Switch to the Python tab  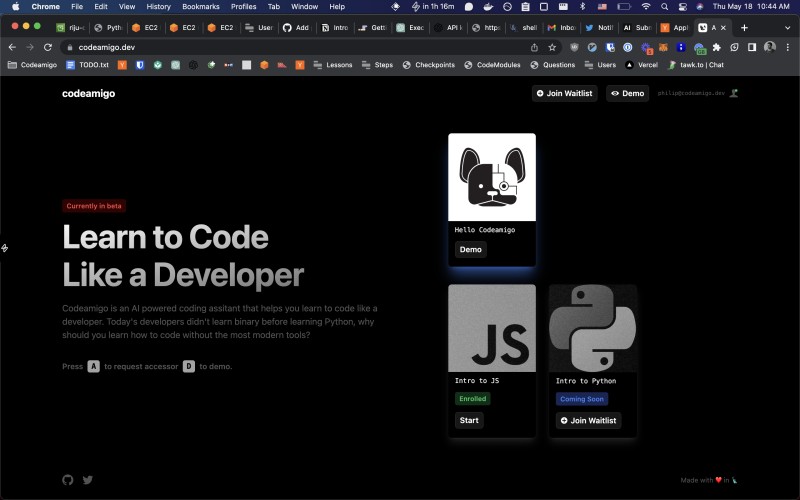pos(108,28)
